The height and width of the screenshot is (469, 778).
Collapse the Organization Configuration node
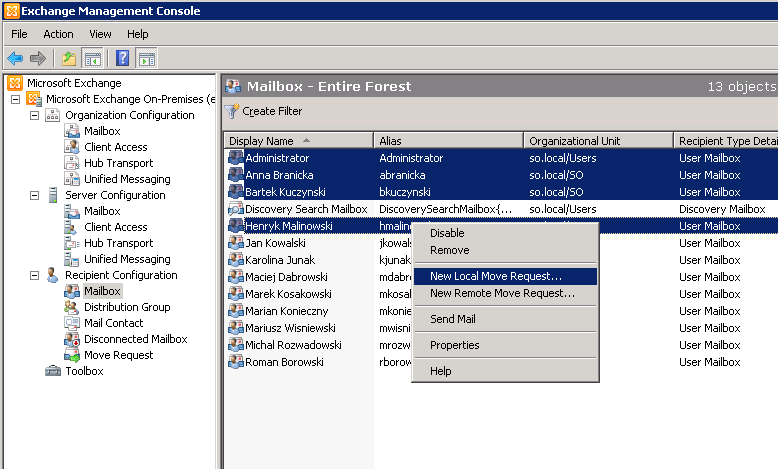tap(34, 115)
